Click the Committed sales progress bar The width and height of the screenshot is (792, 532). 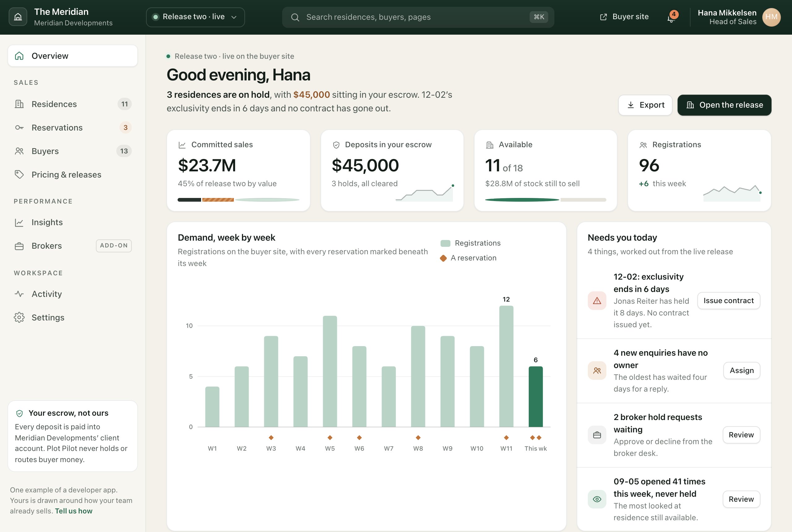[x=239, y=200]
